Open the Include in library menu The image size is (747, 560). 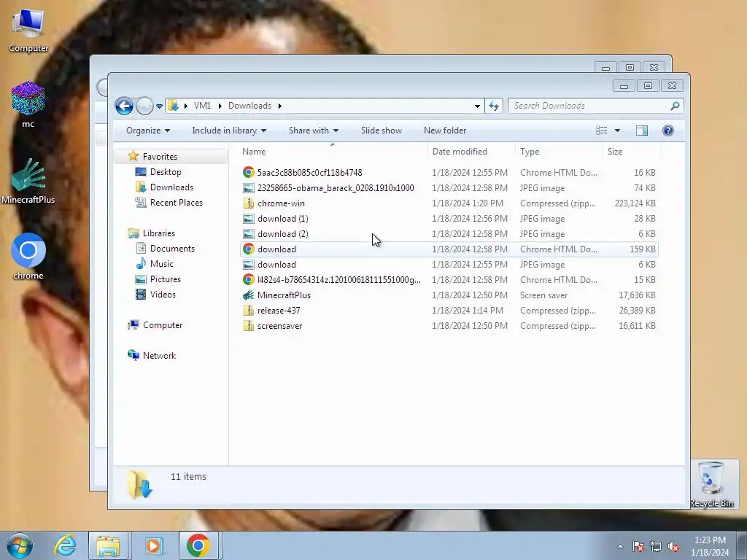coord(229,131)
